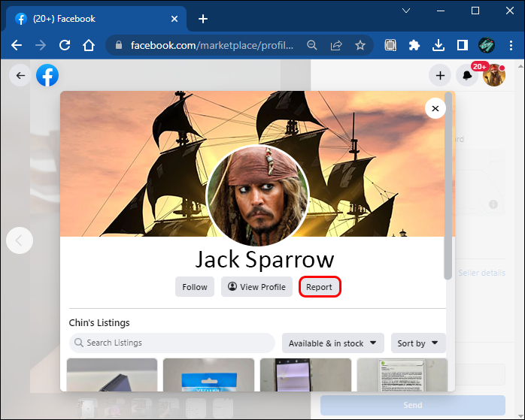Click the browser reload page icon
525x420 pixels.
[65, 45]
